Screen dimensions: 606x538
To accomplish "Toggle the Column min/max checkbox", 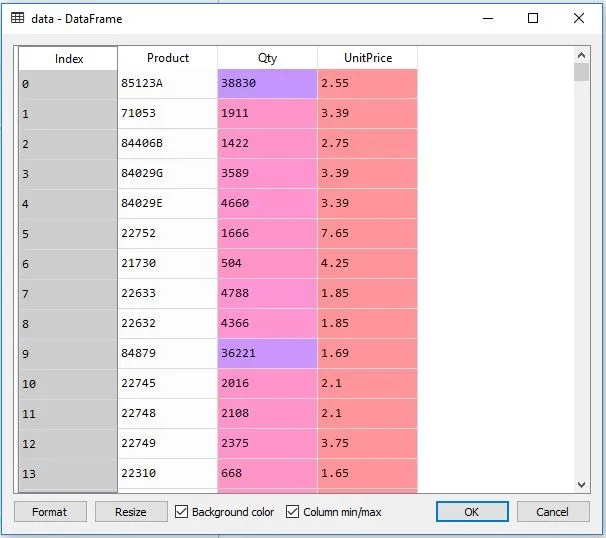I will pos(293,511).
